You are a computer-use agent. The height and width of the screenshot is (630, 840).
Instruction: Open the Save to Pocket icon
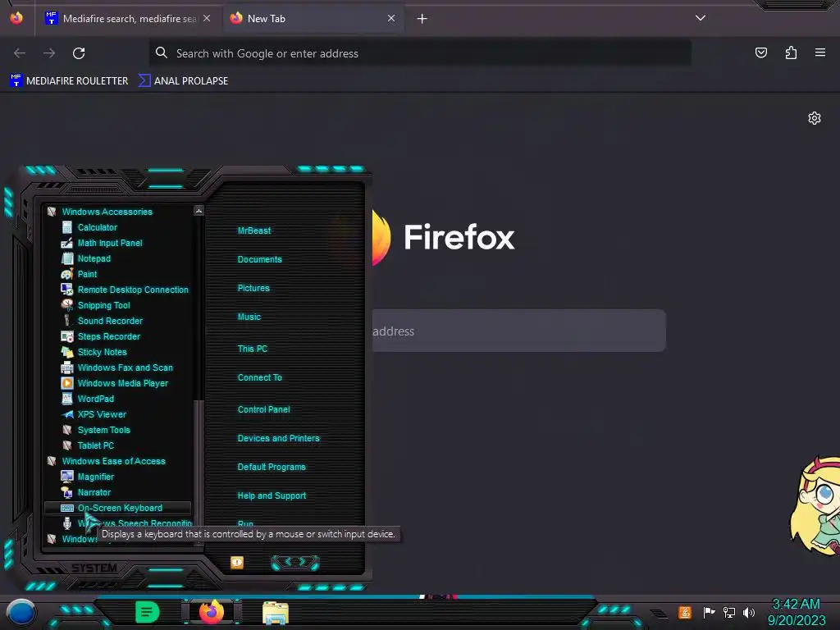pos(760,52)
